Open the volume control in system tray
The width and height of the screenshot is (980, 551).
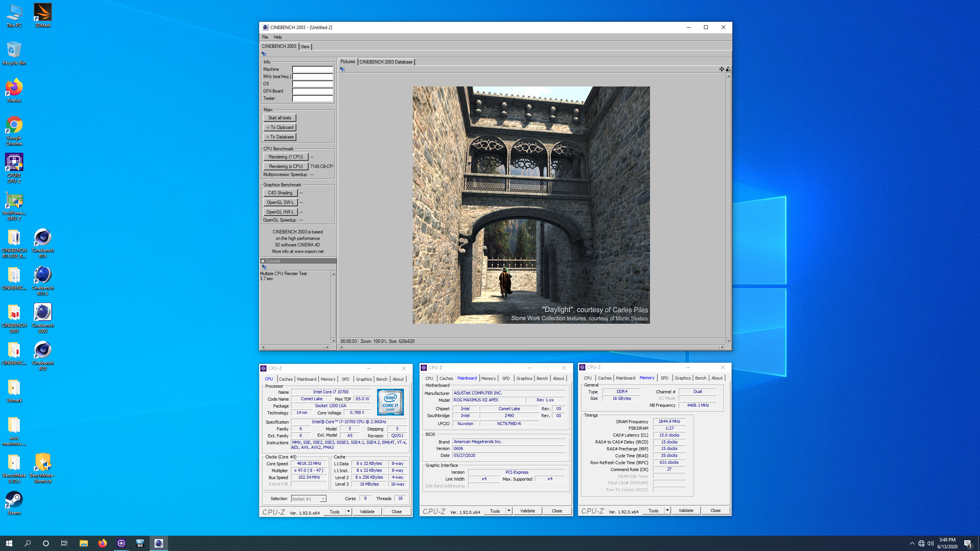(x=931, y=543)
